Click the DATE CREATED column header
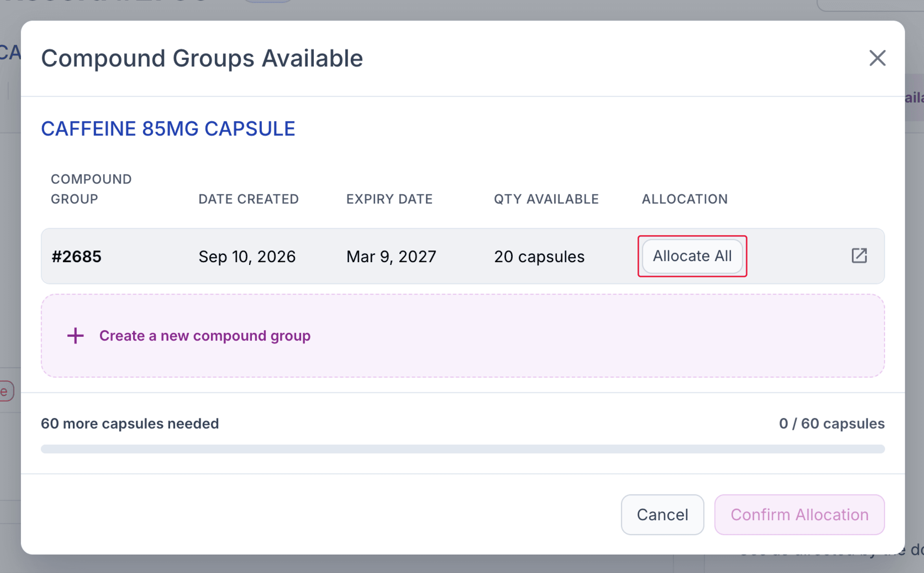 click(248, 199)
